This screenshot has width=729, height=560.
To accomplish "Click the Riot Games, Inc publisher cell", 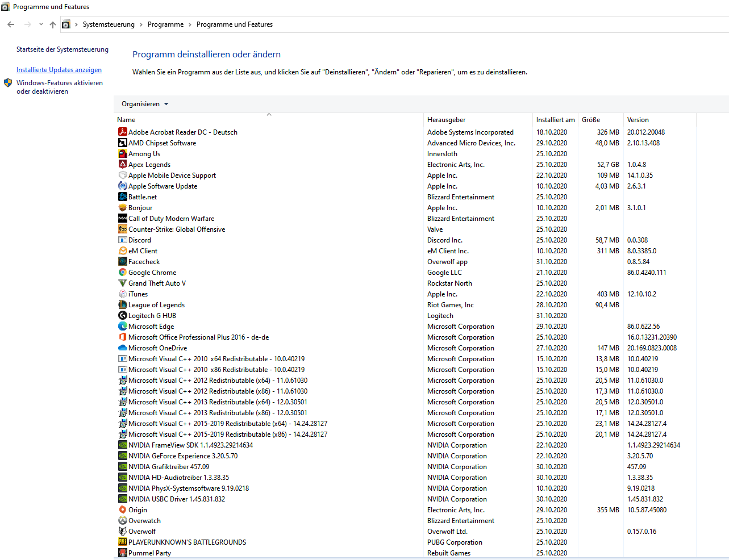I will [x=450, y=304].
